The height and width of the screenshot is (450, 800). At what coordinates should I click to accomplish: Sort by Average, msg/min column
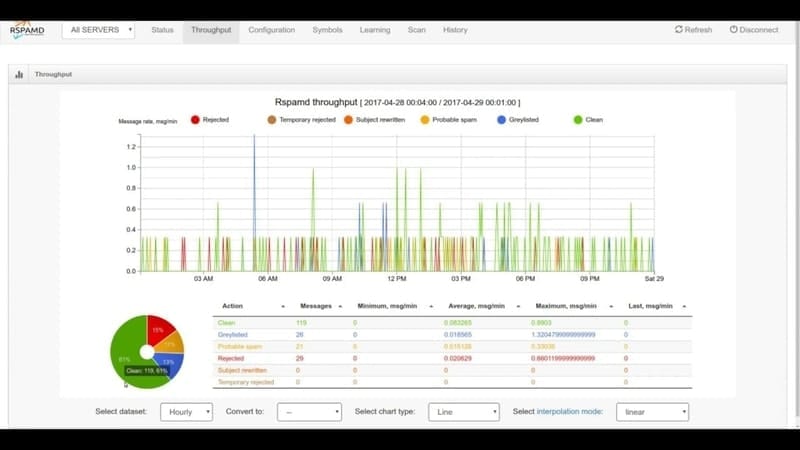(x=483, y=306)
